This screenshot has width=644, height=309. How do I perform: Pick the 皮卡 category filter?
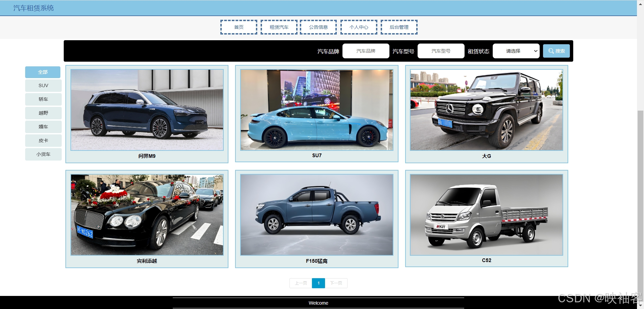tap(43, 140)
